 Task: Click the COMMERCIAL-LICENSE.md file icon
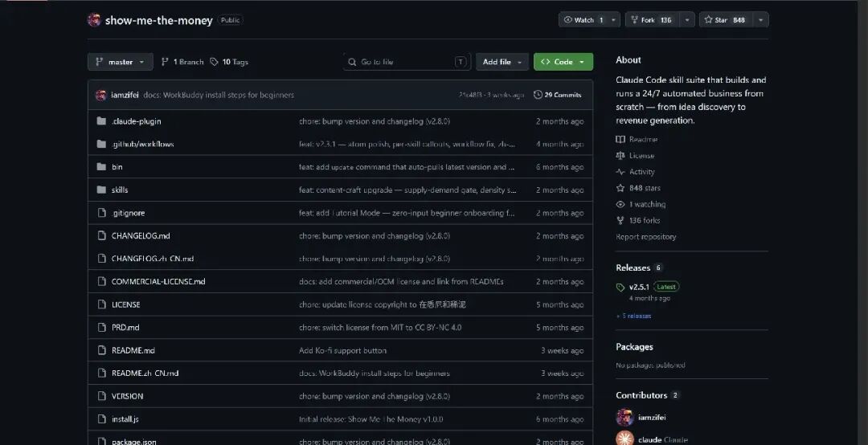101,282
